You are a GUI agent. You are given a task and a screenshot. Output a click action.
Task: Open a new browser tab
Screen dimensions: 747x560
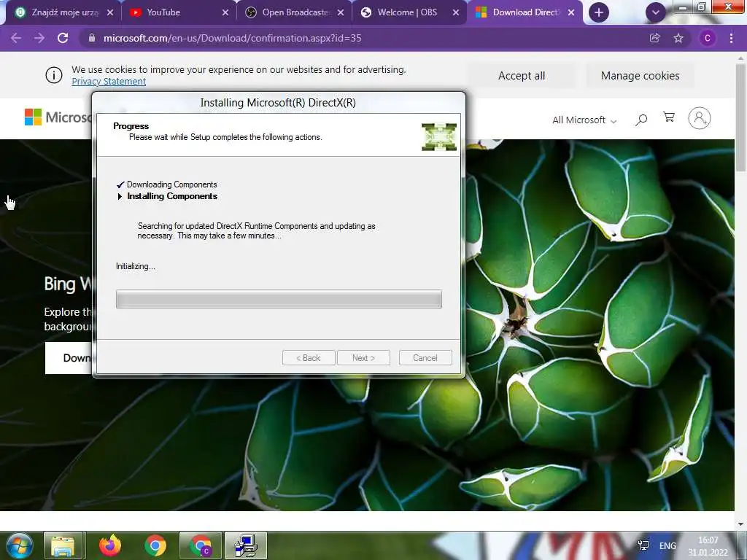point(599,12)
